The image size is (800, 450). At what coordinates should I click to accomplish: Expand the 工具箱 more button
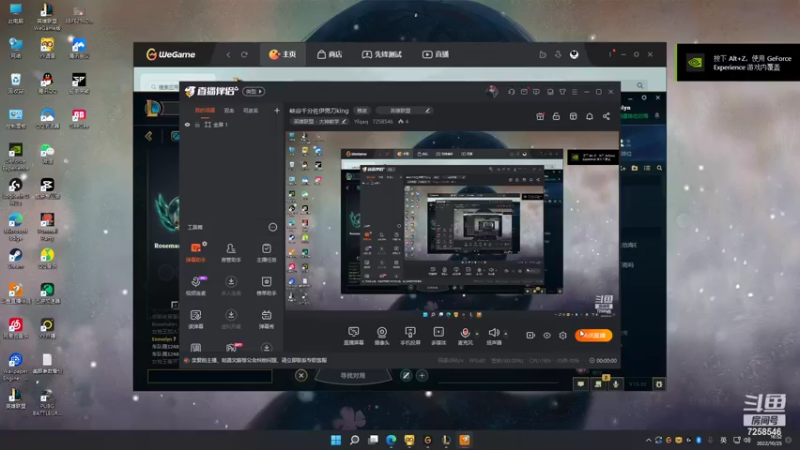273,227
